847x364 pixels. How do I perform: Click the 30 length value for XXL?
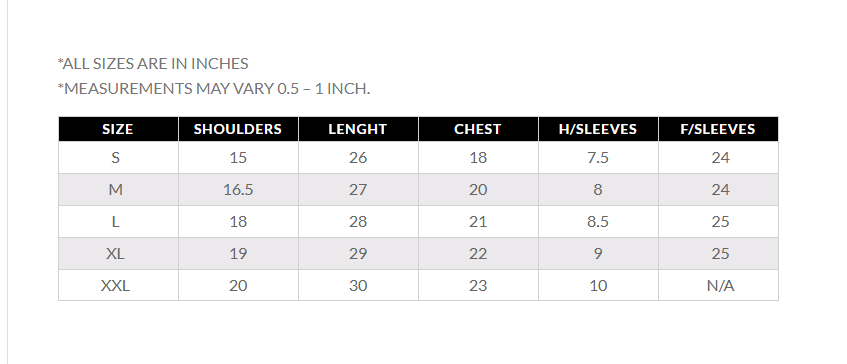click(358, 285)
